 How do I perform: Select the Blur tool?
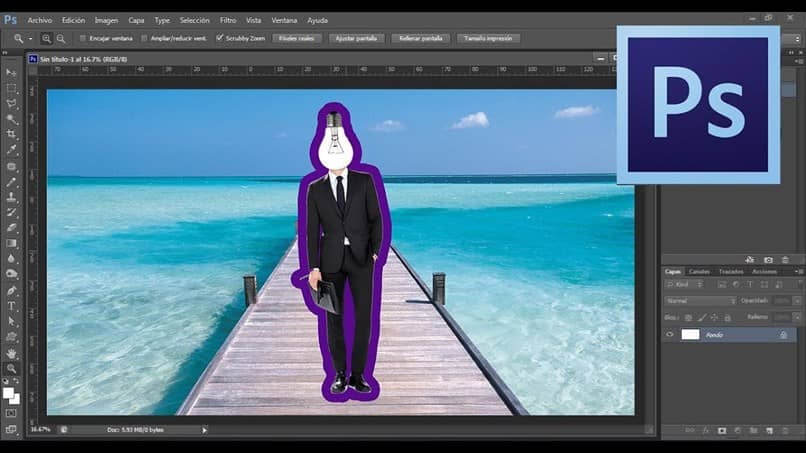click(x=11, y=259)
